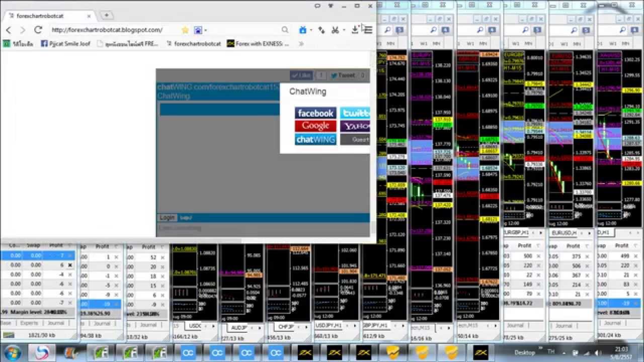Reload the forexchartrobotcat page
The image size is (644, 362).
[38, 30]
